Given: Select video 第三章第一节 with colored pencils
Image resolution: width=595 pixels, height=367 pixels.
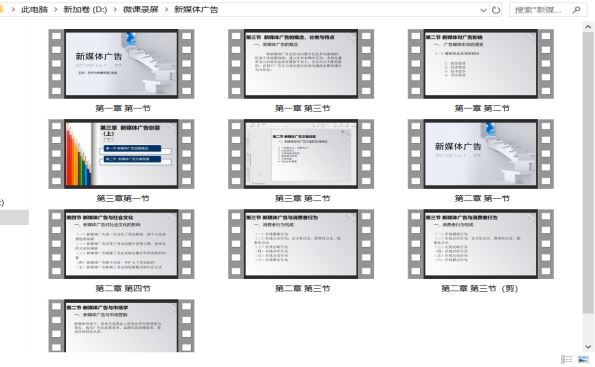Looking at the screenshot, I should pos(121,161).
